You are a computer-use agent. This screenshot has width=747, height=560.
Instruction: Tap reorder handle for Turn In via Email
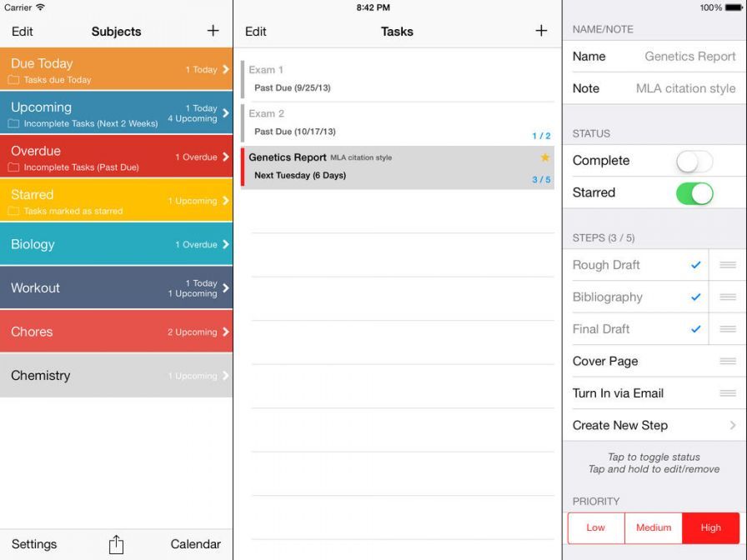[x=728, y=393]
